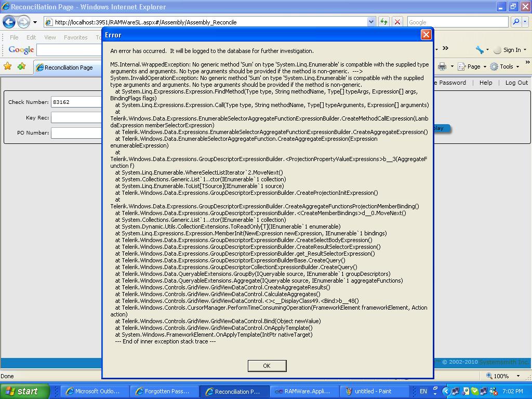Viewport: 532px width, 399px height.
Task: Click the Google toolbar search field
Action: 69,50
